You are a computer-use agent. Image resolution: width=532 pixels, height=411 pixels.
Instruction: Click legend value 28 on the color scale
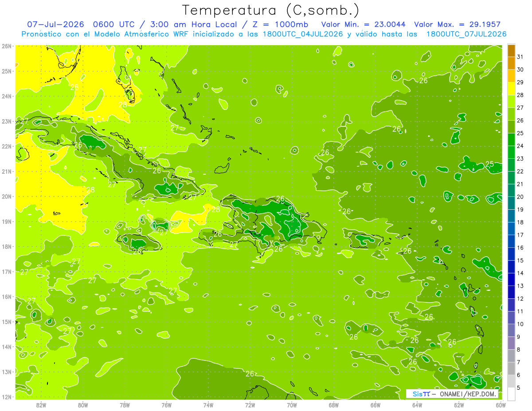[520, 95]
